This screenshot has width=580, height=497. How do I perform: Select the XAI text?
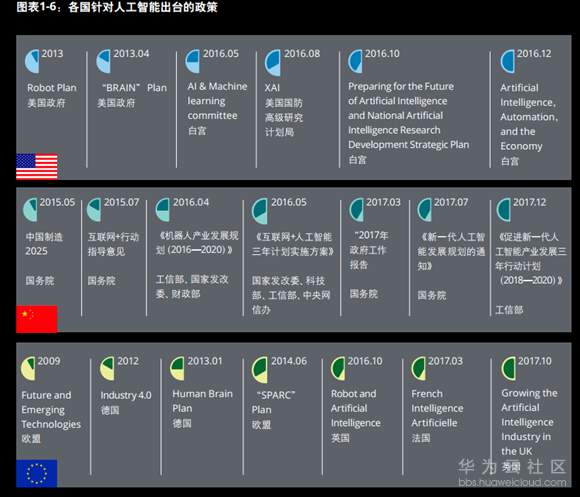pyautogui.click(x=272, y=88)
